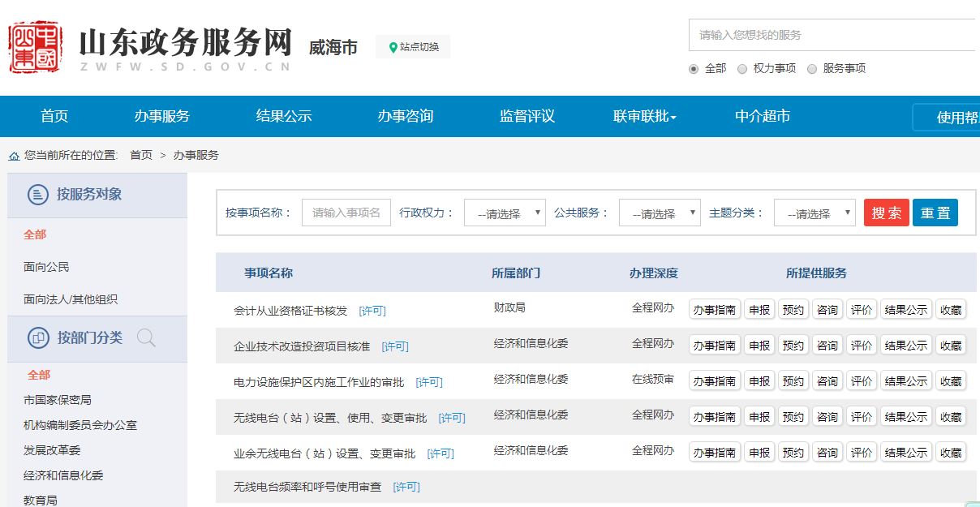Click the 按事项名称 input field
This screenshot has width=980, height=507.
(346, 213)
